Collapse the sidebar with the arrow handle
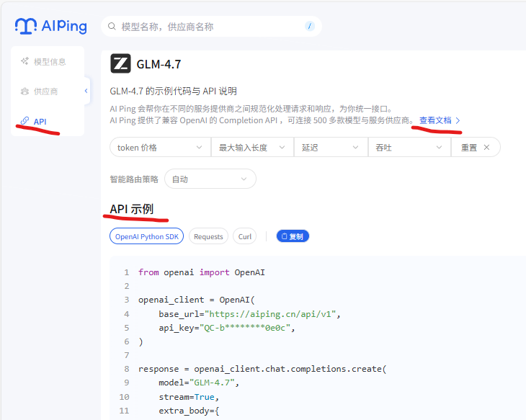Viewport: 526px width, 420px height. (86, 91)
